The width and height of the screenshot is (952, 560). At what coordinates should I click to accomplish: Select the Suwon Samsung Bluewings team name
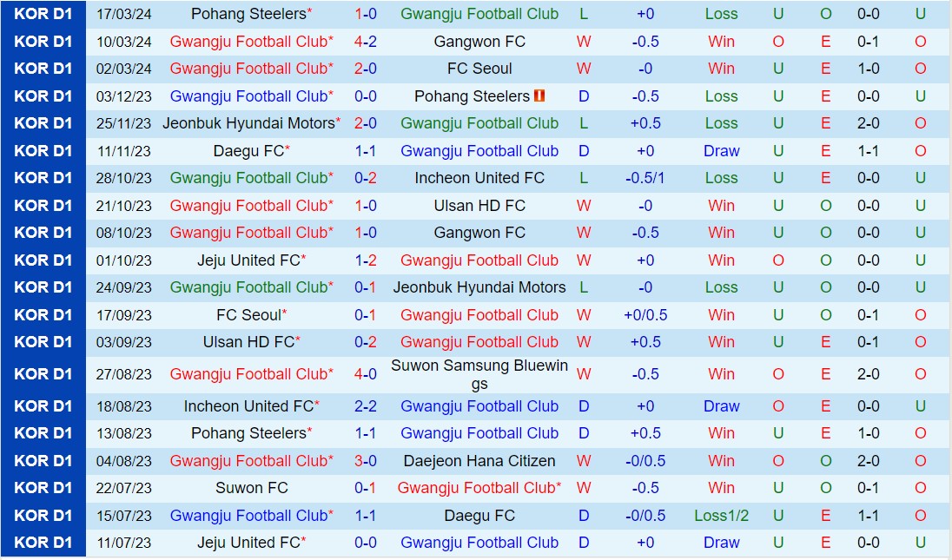pos(479,374)
